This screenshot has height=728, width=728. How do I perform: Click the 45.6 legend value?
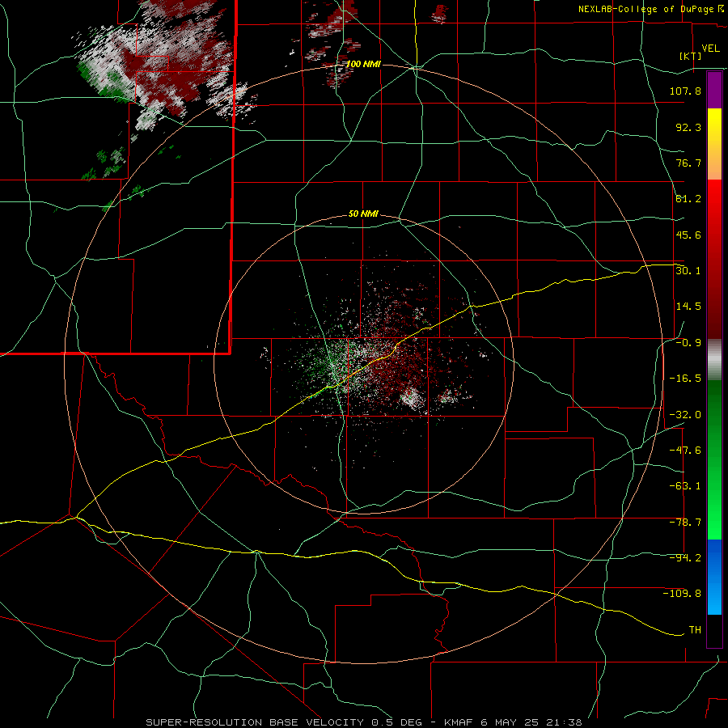point(688,235)
